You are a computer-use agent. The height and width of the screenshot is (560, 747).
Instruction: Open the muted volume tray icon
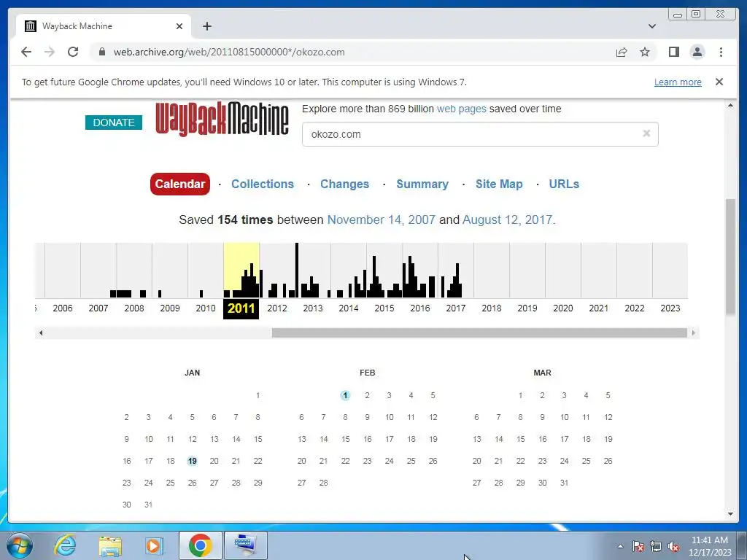click(673, 546)
